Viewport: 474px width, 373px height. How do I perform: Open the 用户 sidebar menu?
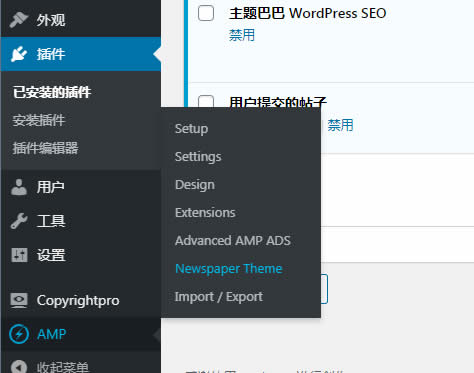pyautogui.click(x=81, y=187)
